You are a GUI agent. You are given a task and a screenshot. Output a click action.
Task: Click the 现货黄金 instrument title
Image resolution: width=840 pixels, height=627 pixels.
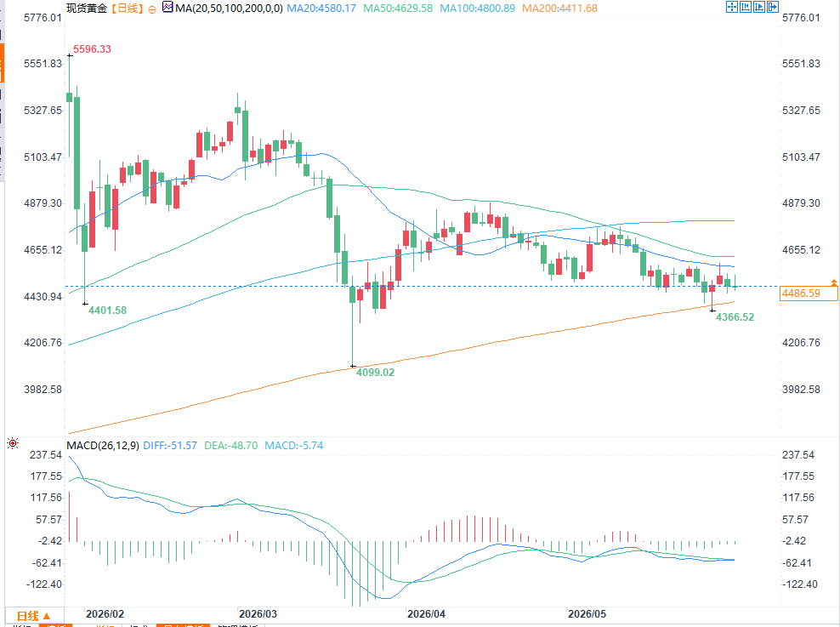87,8
